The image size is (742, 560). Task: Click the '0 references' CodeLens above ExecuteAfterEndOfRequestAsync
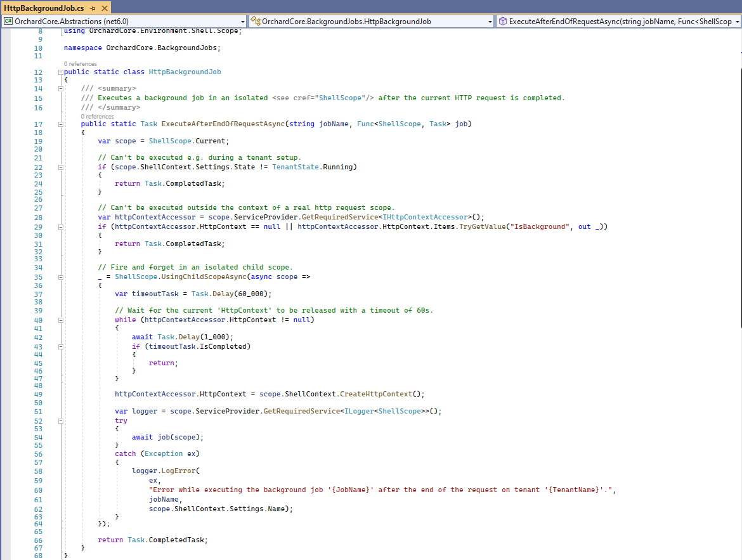coord(98,117)
